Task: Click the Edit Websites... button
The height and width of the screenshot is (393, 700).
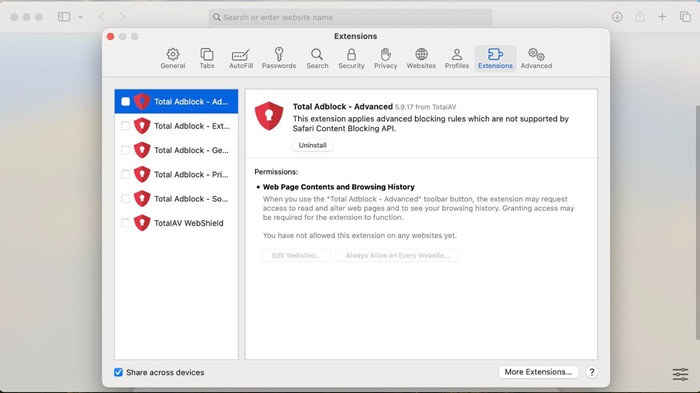Action: pos(296,255)
